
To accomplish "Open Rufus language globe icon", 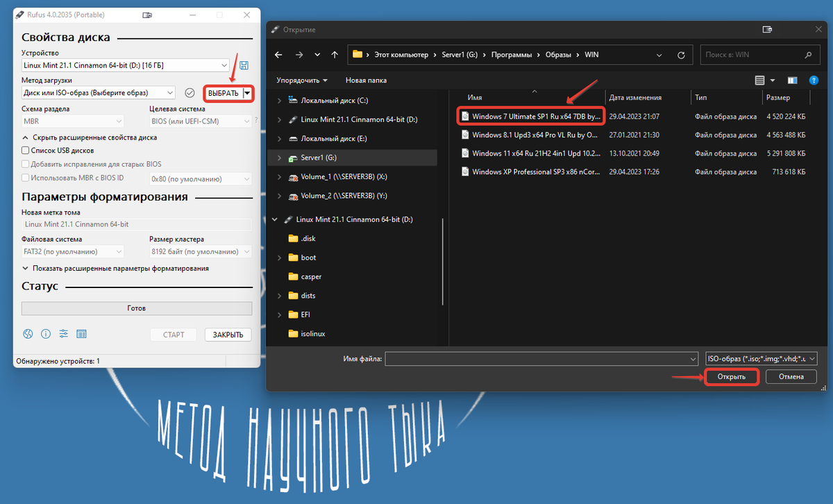I will 28,334.
